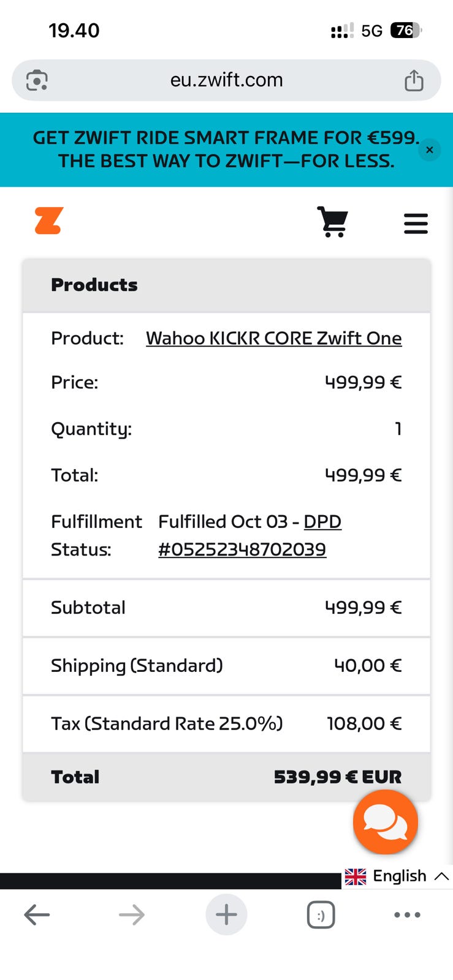
Task: Tap the UK flag language icon
Action: 356,876
